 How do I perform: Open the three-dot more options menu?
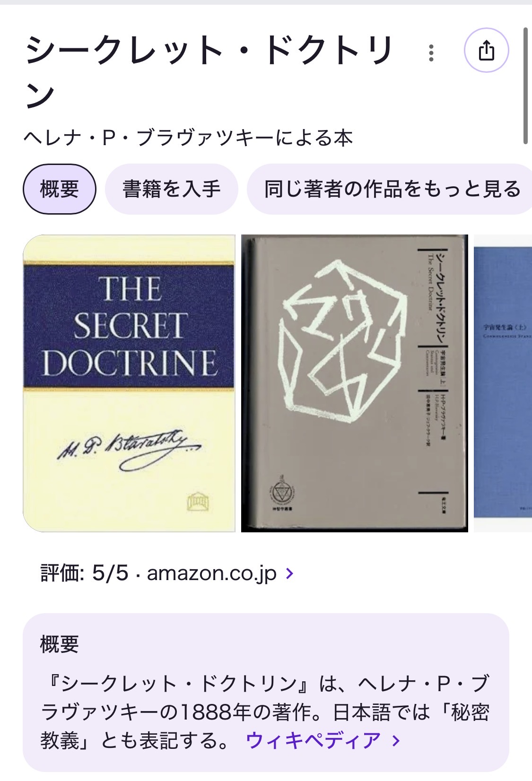point(431,53)
